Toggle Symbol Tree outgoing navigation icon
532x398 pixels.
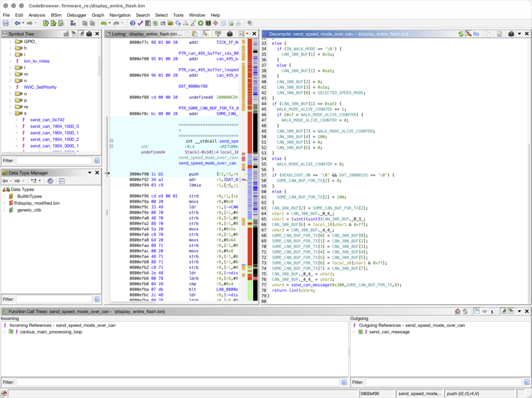click(x=82, y=34)
